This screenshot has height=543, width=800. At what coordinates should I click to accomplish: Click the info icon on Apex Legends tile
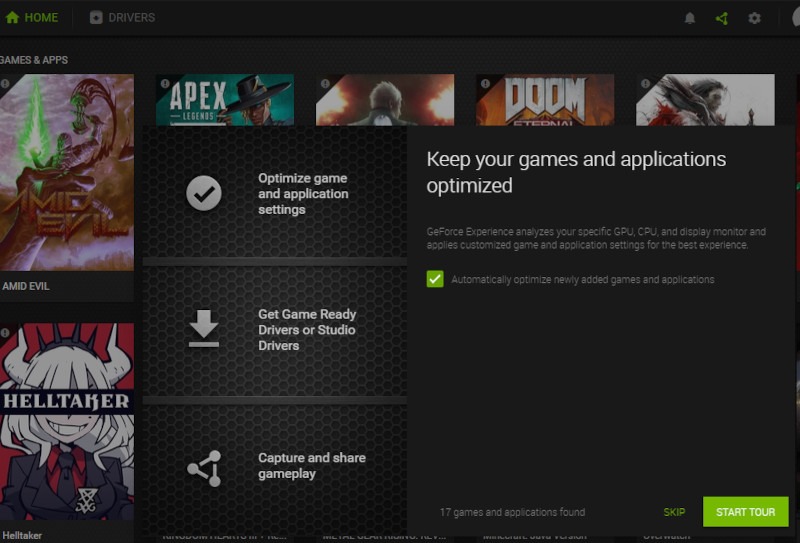pyautogui.click(x=165, y=84)
